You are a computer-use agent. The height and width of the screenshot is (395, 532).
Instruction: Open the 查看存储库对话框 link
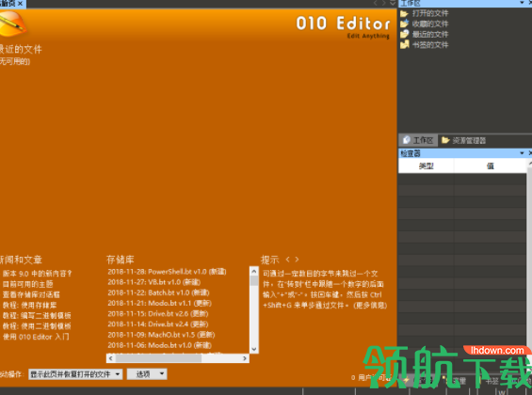point(32,294)
